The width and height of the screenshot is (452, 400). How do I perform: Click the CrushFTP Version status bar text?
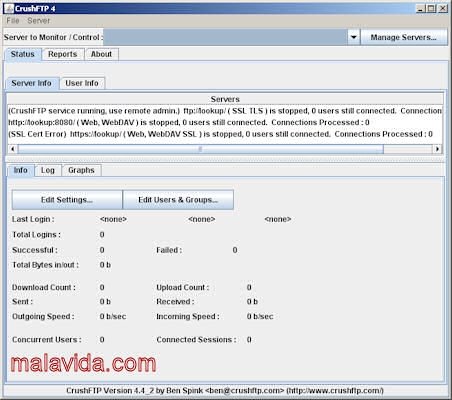(225, 390)
